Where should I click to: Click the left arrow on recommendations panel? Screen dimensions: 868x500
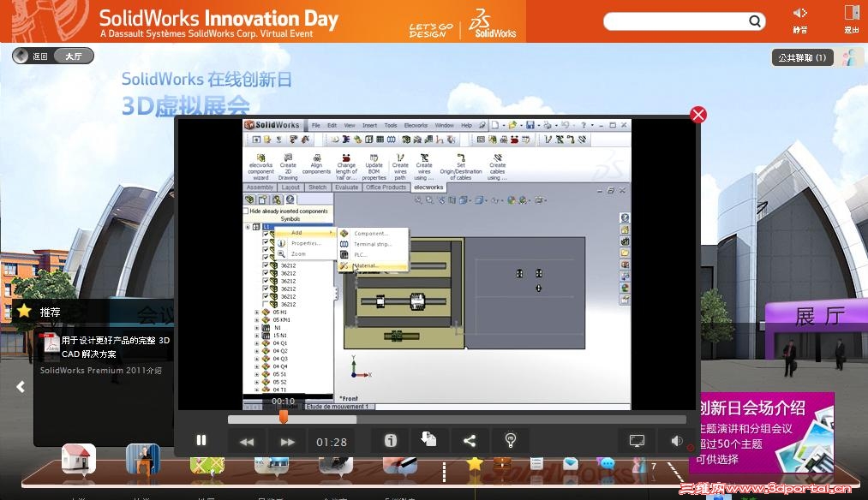21,387
